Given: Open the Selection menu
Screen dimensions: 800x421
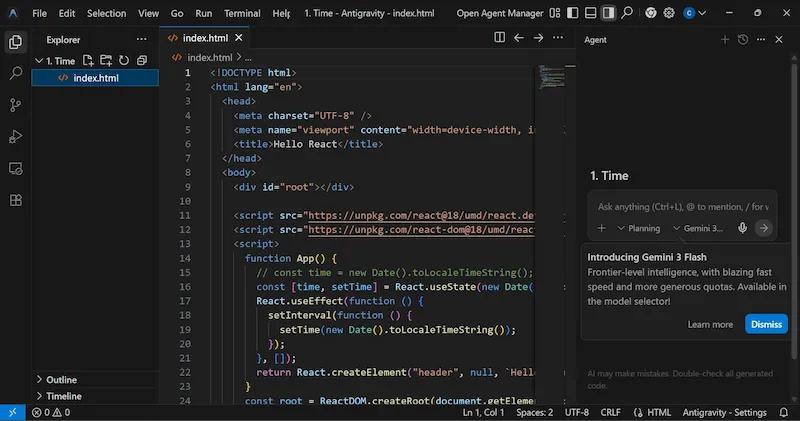Looking at the screenshot, I should pos(106,13).
